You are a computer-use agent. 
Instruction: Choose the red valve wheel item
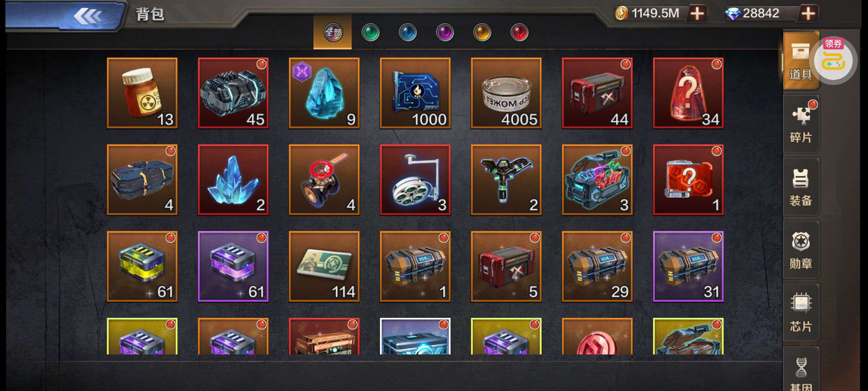[324, 180]
